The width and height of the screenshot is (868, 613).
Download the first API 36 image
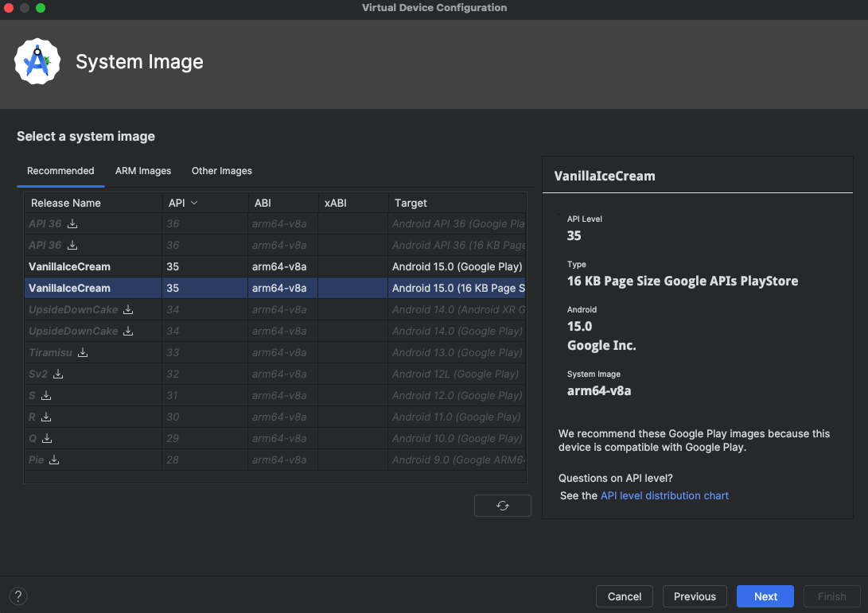pos(72,223)
